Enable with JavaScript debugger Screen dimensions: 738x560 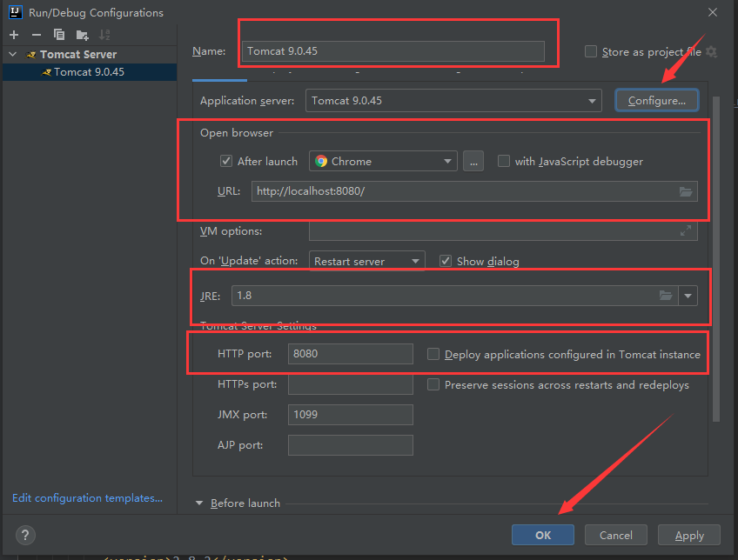click(504, 161)
